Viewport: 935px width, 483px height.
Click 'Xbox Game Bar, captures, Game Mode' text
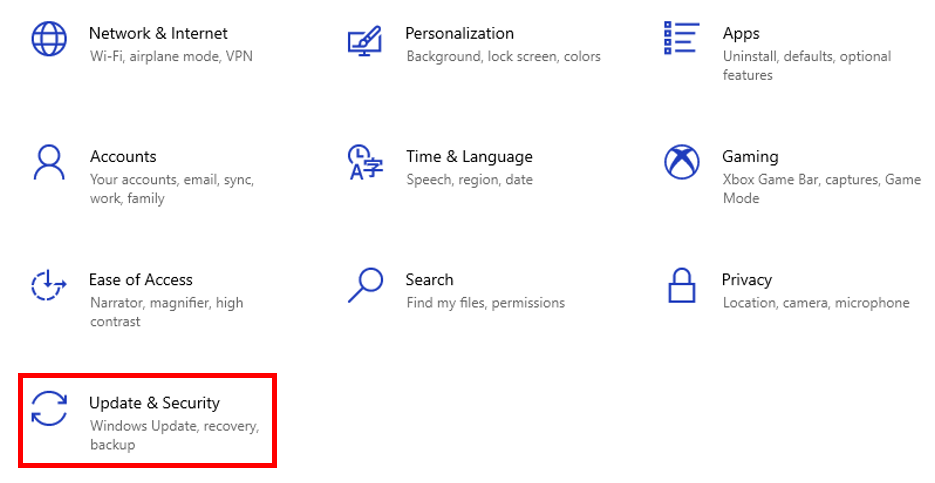[x=822, y=189]
